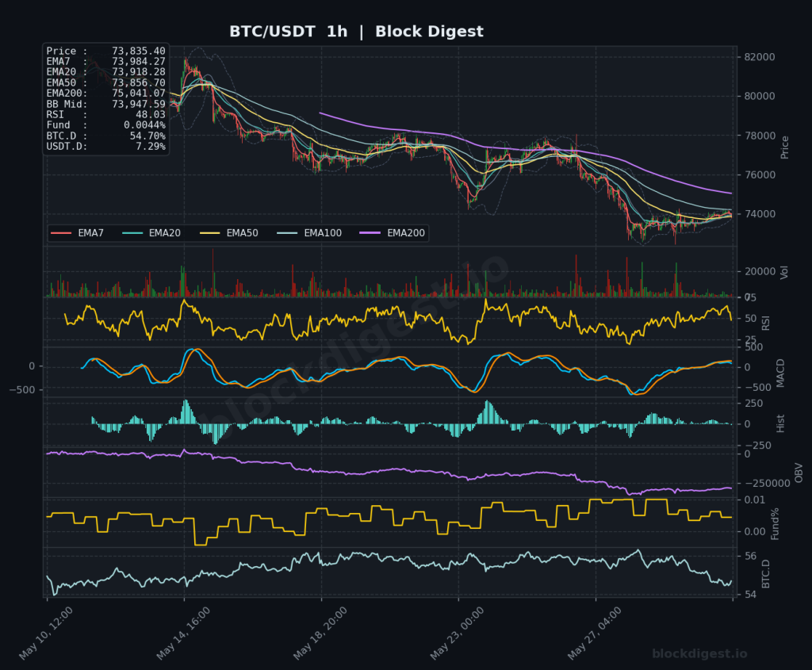The image size is (812, 670).
Task: Click the 20000 volume axis tick
Action: [760, 271]
